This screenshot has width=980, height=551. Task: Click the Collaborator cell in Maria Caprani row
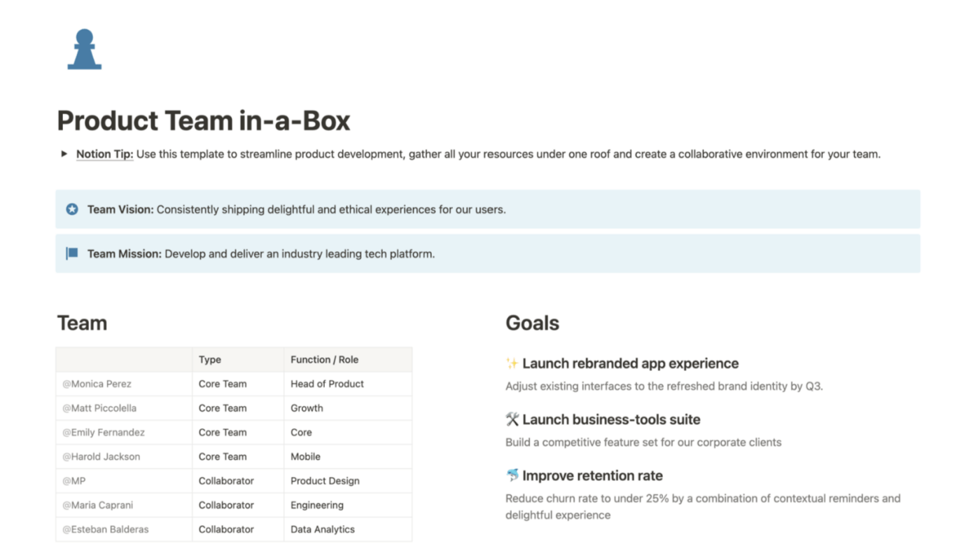pyautogui.click(x=238, y=505)
